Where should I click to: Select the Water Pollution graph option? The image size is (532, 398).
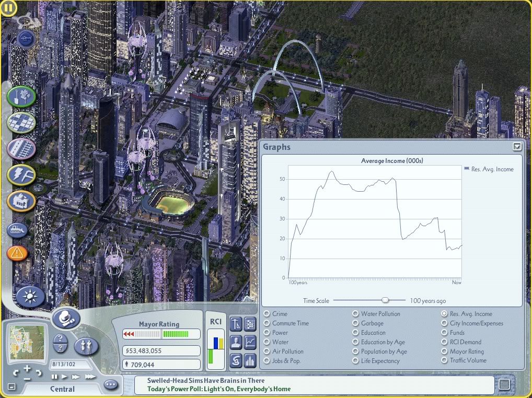[355, 313]
